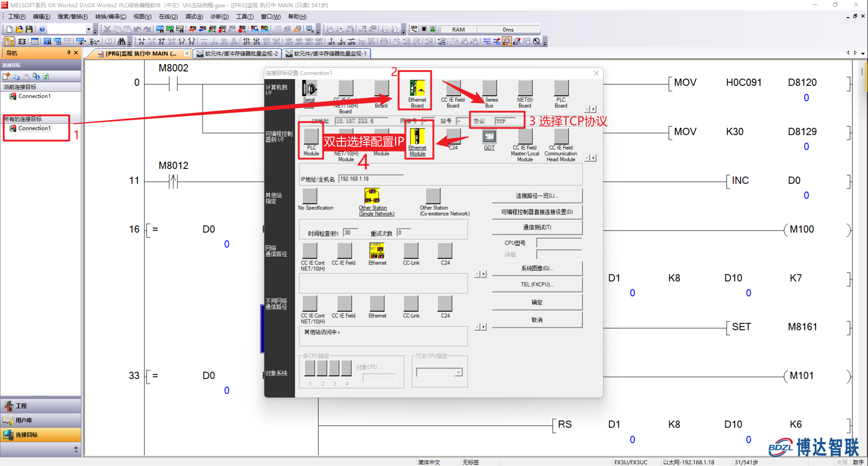This screenshot has height=466, width=868.
Task: Toggle the Navigation window toolbar icon
Action: [9, 41]
